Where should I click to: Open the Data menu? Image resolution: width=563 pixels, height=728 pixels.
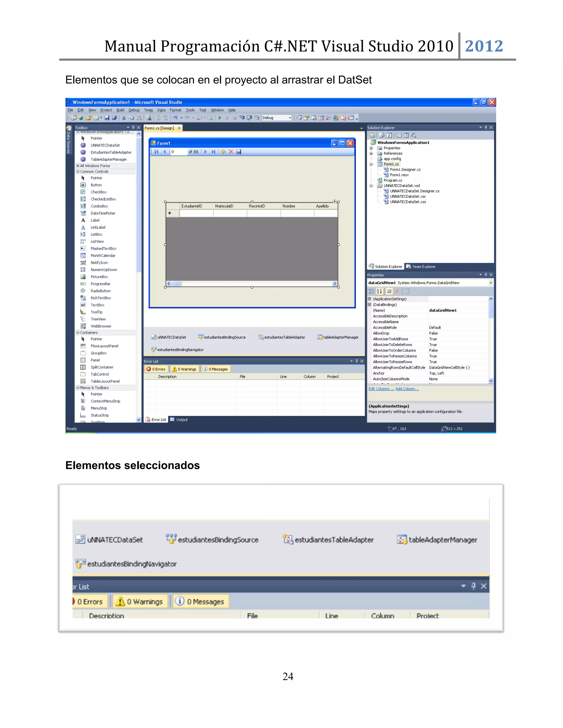tap(161, 110)
